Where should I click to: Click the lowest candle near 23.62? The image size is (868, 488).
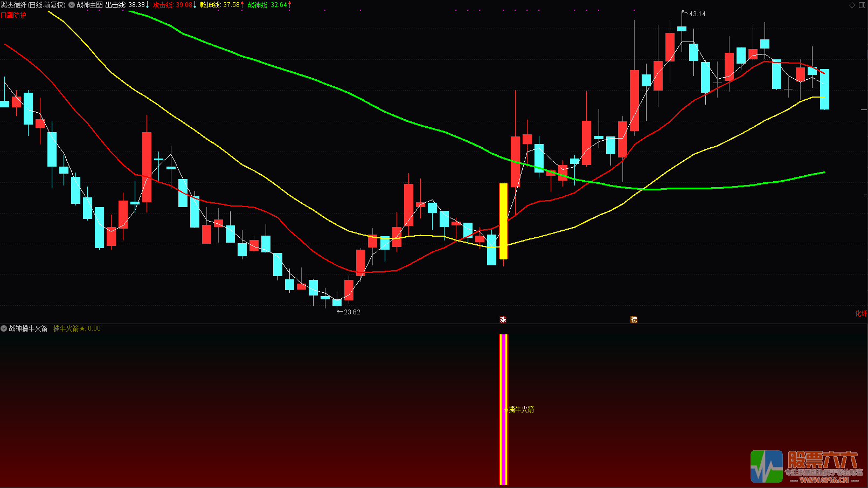(x=337, y=303)
